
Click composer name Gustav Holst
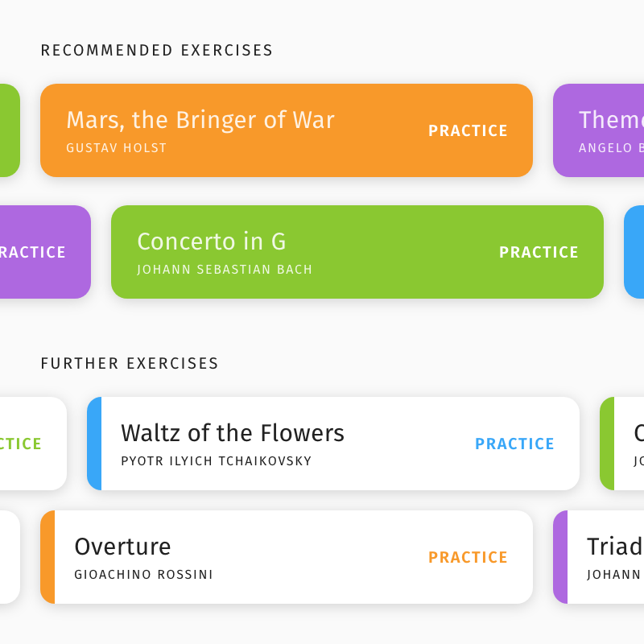116,148
